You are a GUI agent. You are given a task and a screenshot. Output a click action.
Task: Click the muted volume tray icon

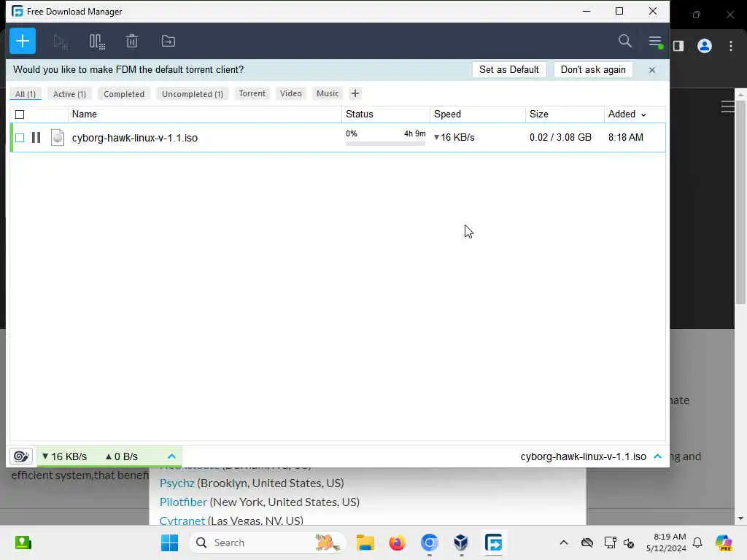pos(629,542)
